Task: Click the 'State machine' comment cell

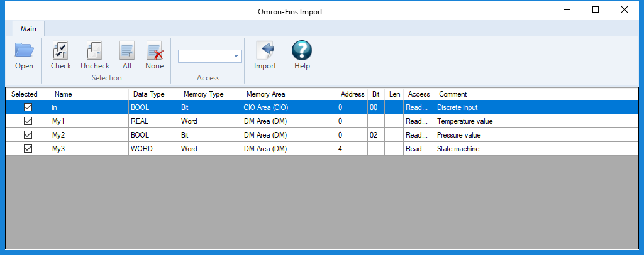Action: [536, 149]
